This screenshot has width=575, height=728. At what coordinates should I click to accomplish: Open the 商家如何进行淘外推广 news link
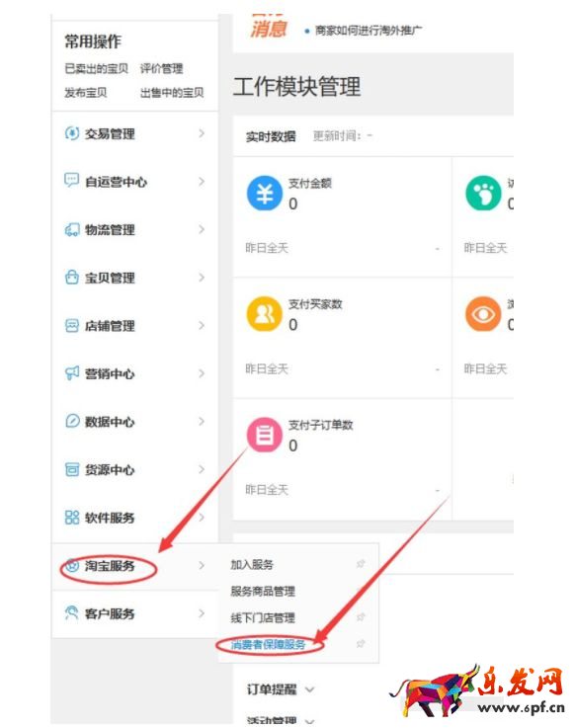coord(369,31)
